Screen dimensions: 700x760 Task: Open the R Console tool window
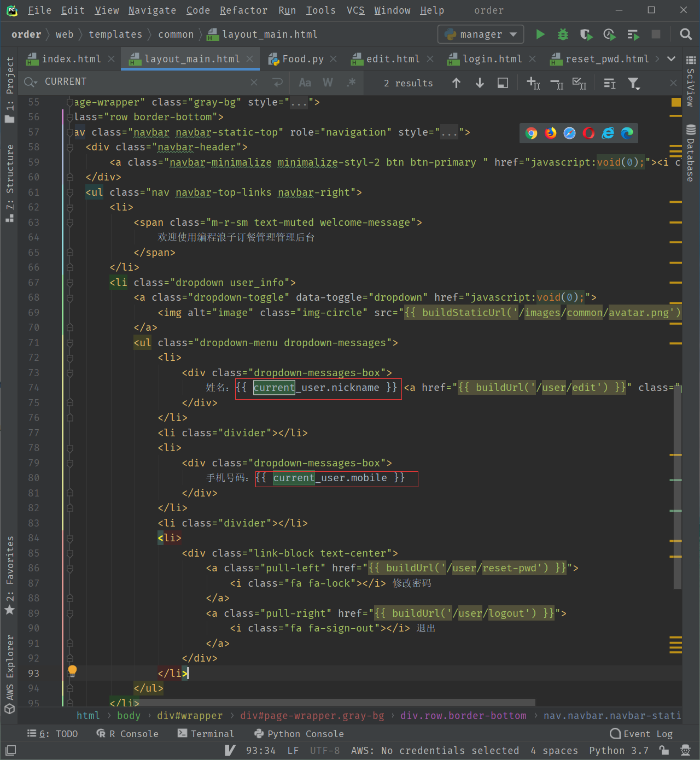127,734
